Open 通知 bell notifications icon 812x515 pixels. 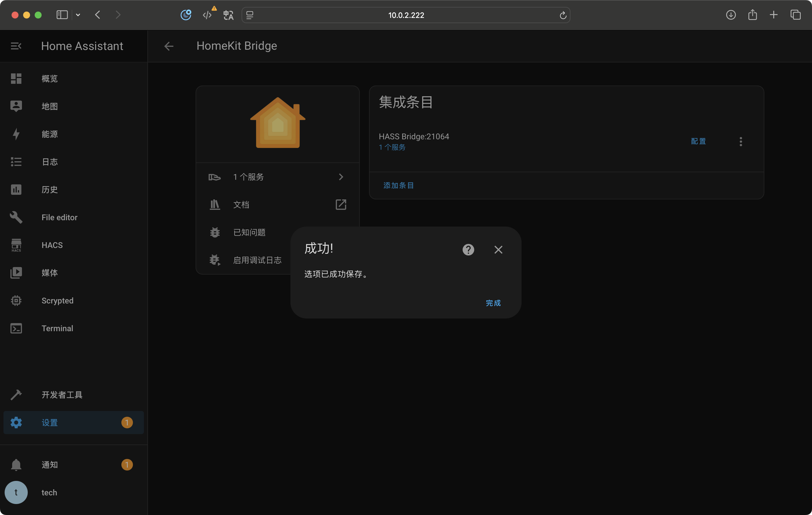click(x=16, y=465)
